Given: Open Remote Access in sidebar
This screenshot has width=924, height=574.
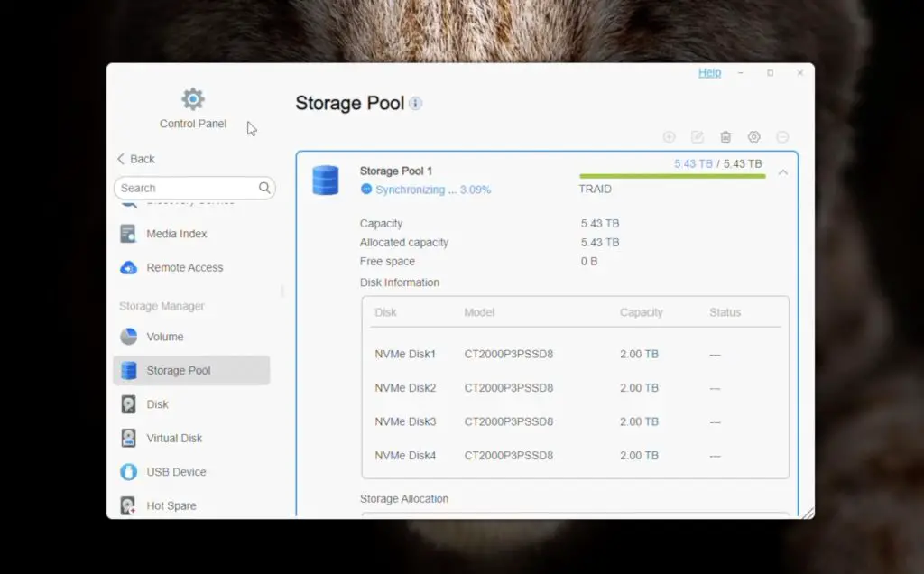Looking at the screenshot, I should point(184,268).
